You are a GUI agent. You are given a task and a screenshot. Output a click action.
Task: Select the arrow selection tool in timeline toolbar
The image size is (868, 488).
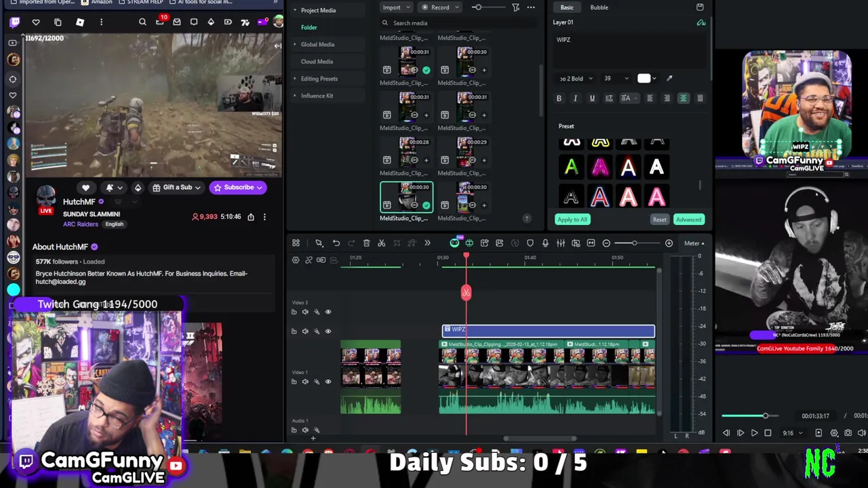pyautogui.click(x=319, y=243)
